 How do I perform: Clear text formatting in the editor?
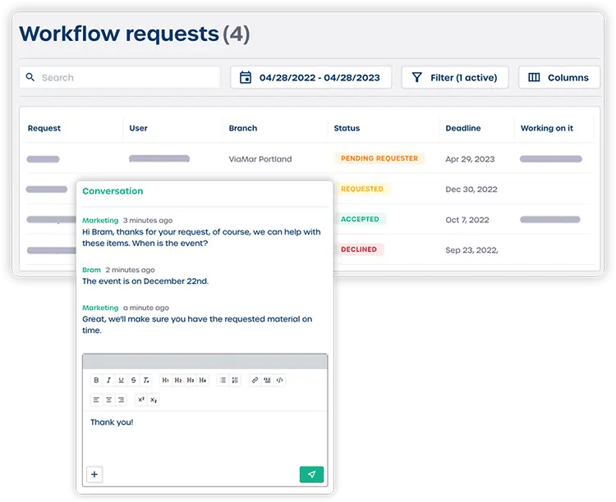pyautogui.click(x=146, y=380)
